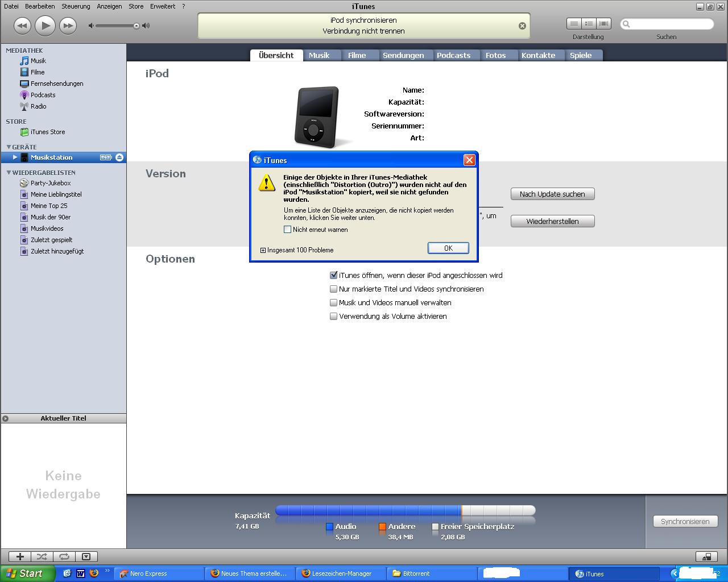Collapse the WIEDERGABELISTEN section

click(x=9, y=172)
